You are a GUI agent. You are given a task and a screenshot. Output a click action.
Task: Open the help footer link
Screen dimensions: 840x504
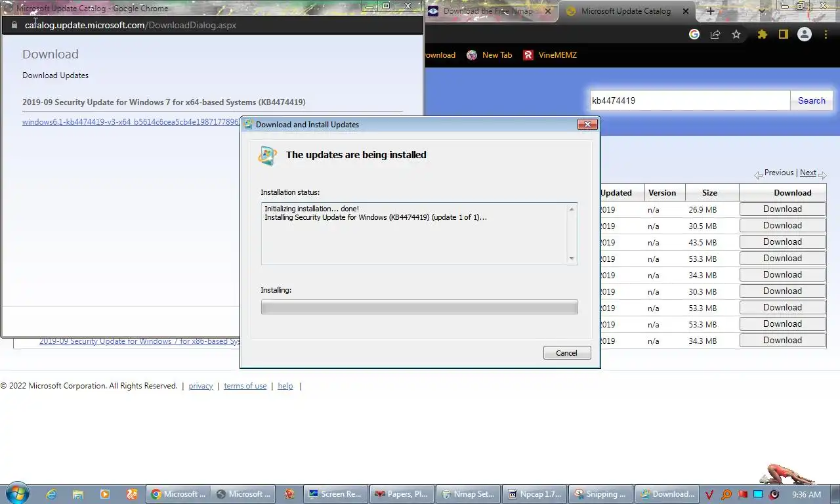[x=285, y=386]
